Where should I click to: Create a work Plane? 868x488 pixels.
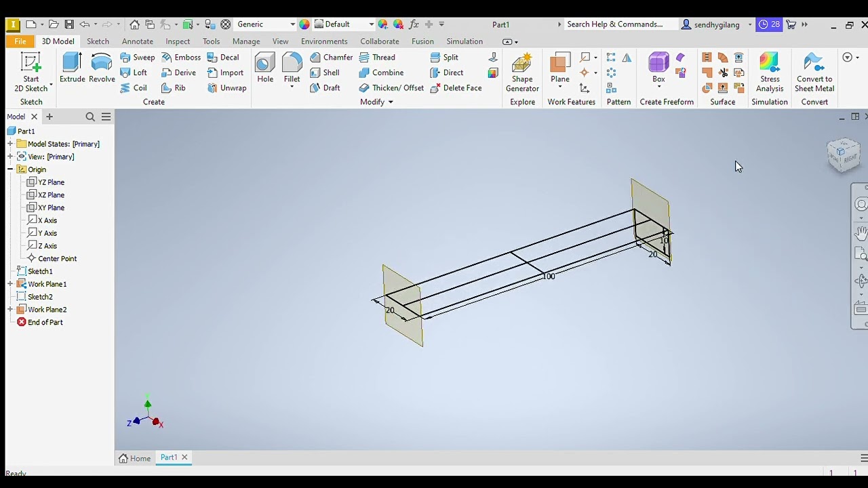pos(560,68)
